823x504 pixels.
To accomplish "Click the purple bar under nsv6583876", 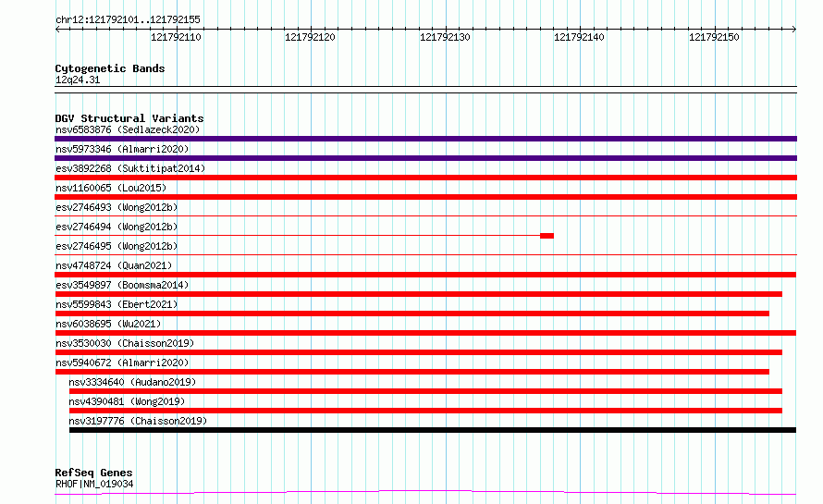I will [x=425, y=139].
